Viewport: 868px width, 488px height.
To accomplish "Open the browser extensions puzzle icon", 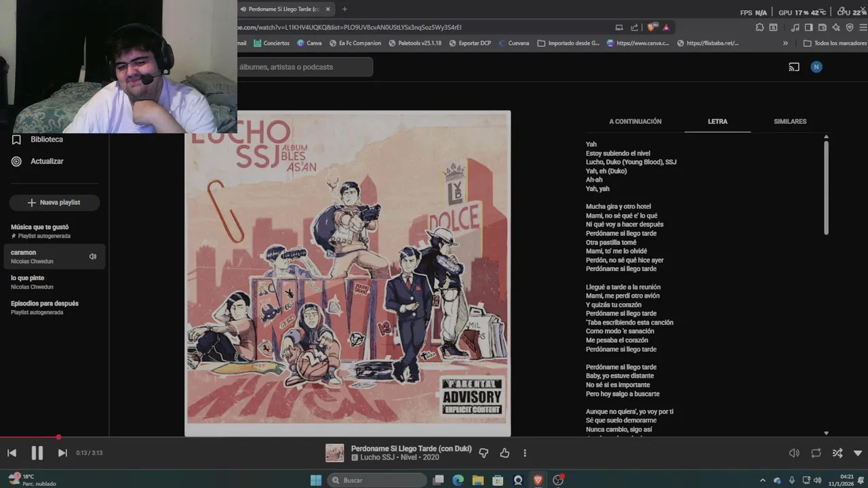I will coord(759,27).
